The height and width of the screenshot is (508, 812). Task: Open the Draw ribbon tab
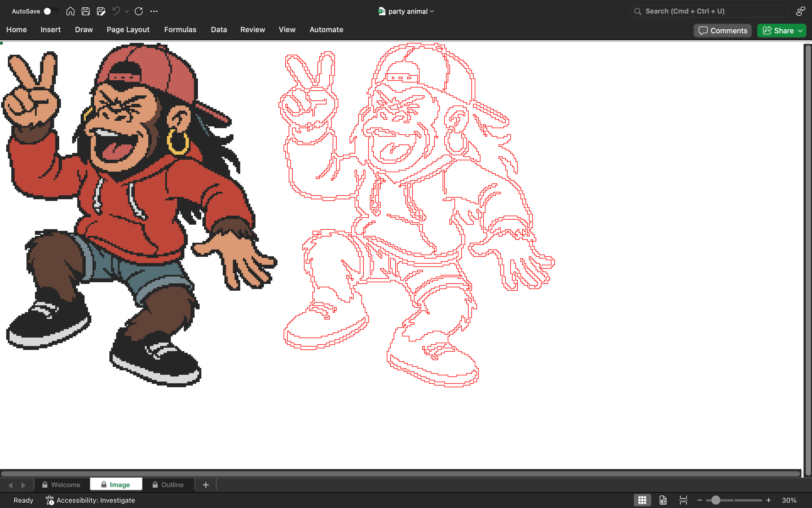pyautogui.click(x=84, y=30)
